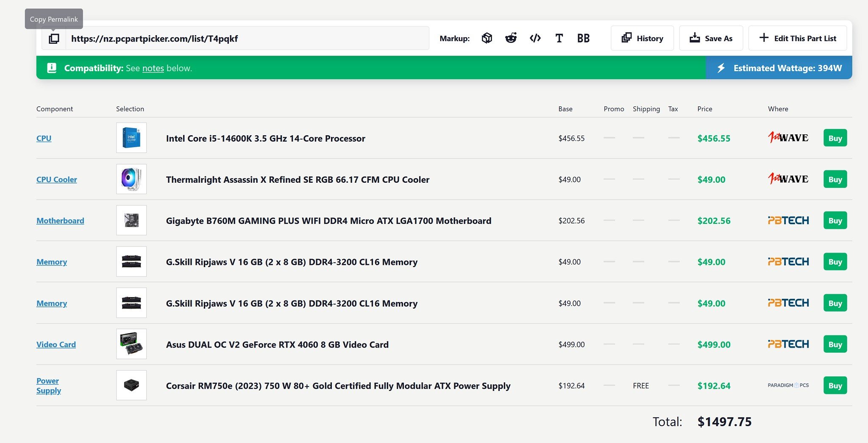868x443 pixels.
Task: Click the compatibility info icon
Action: click(52, 68)
